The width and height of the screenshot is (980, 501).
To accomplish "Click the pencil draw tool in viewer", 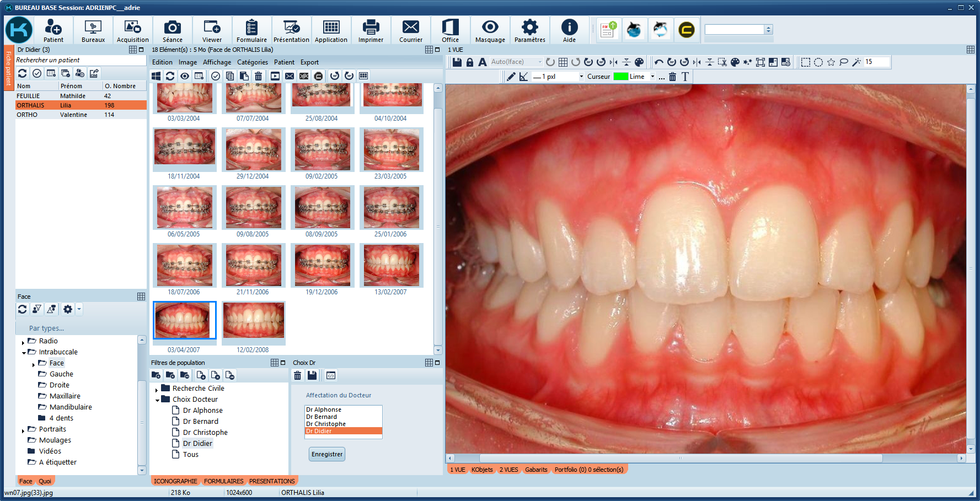I will pyautogui.click(x=511, y=77).
